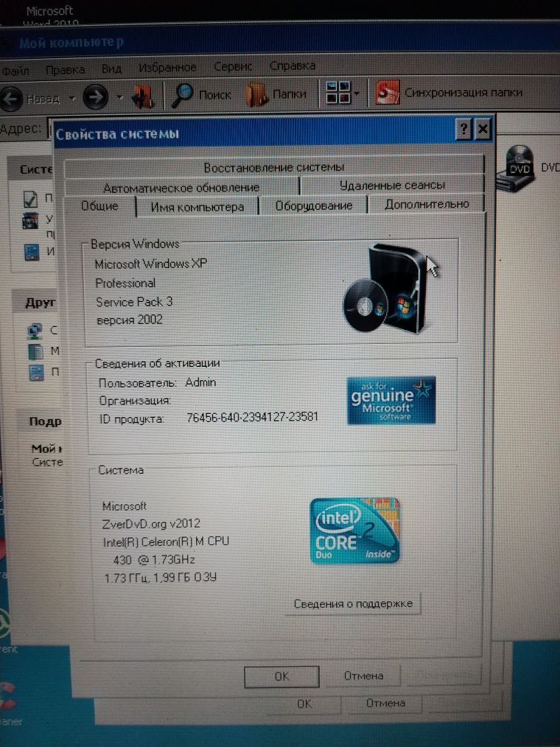Click the user name Admin text
560x747 pixels.
coord(200,382)
